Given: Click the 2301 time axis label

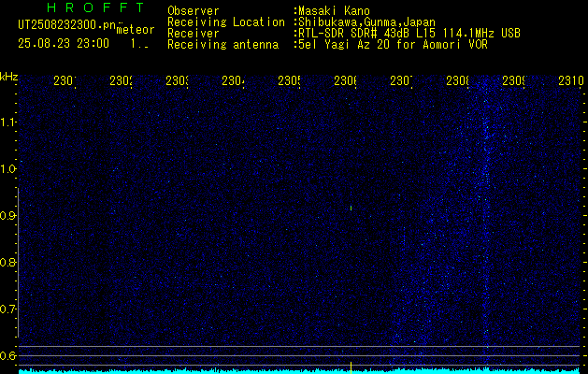Looking at the screenshot, I should pos(65,80).
